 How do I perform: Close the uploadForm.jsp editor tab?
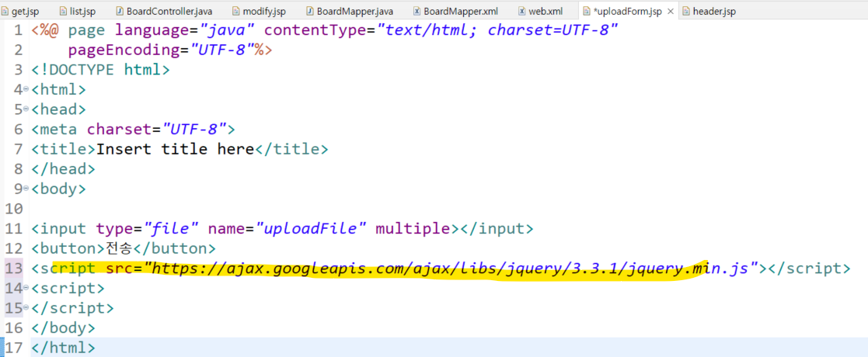pos(671,11)
